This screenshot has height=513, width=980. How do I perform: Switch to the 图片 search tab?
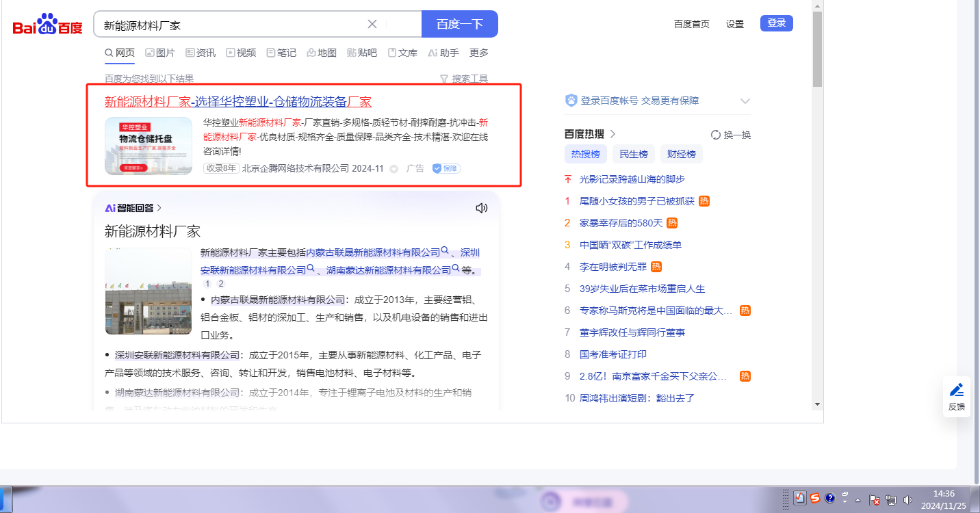tap(160, 53)
